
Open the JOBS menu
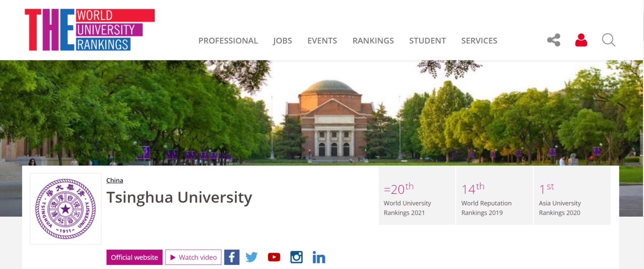point(283,41)
